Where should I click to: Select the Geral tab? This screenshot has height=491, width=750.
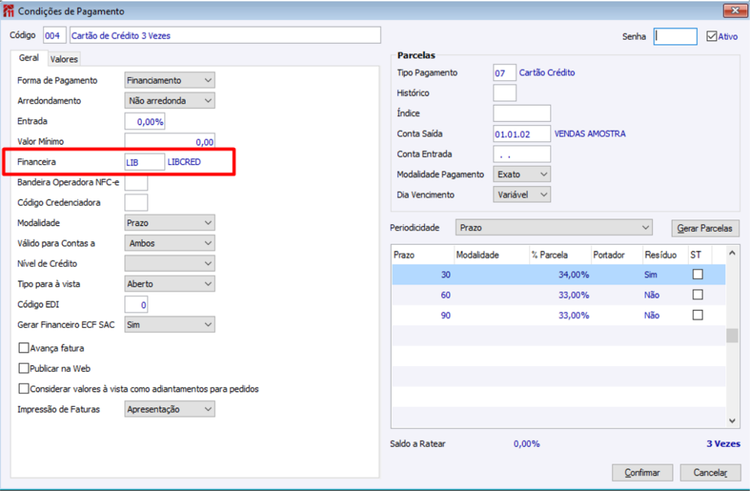(x=29, y=58)
